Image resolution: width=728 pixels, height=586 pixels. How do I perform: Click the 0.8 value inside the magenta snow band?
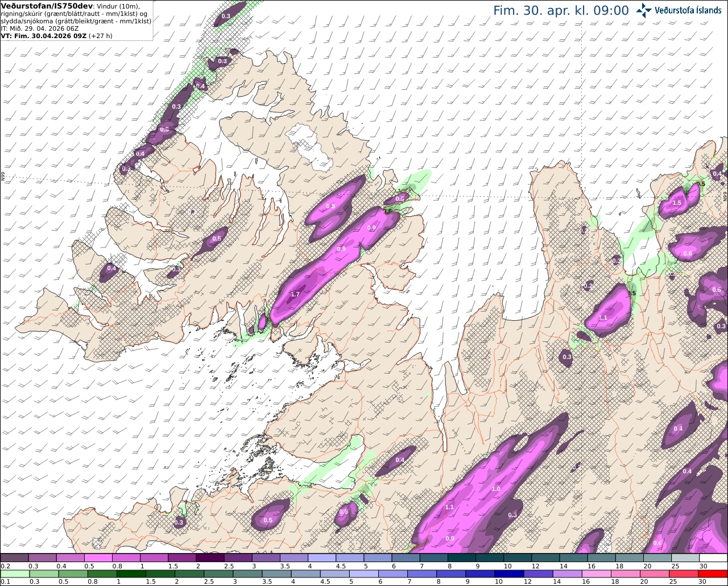click(x=330, y=206)
